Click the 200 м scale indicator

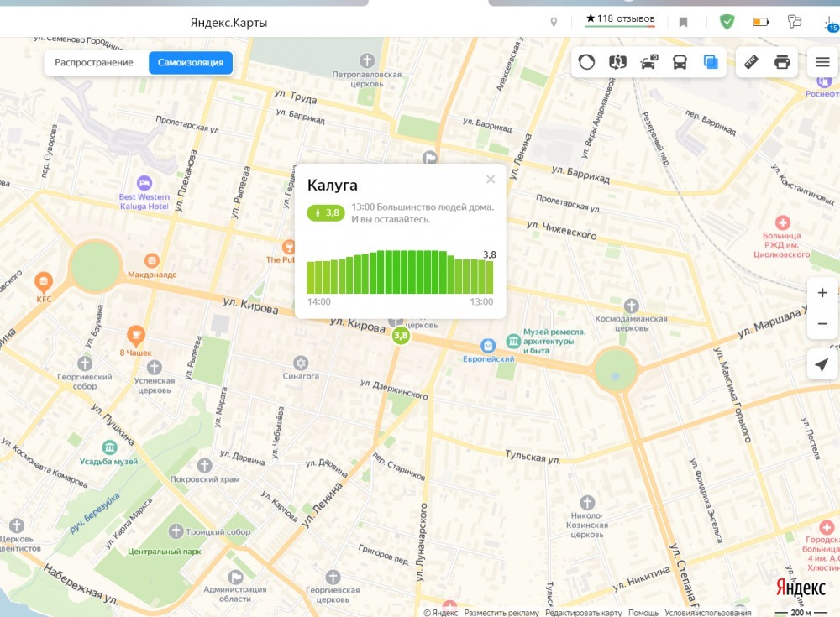[801, 612]
